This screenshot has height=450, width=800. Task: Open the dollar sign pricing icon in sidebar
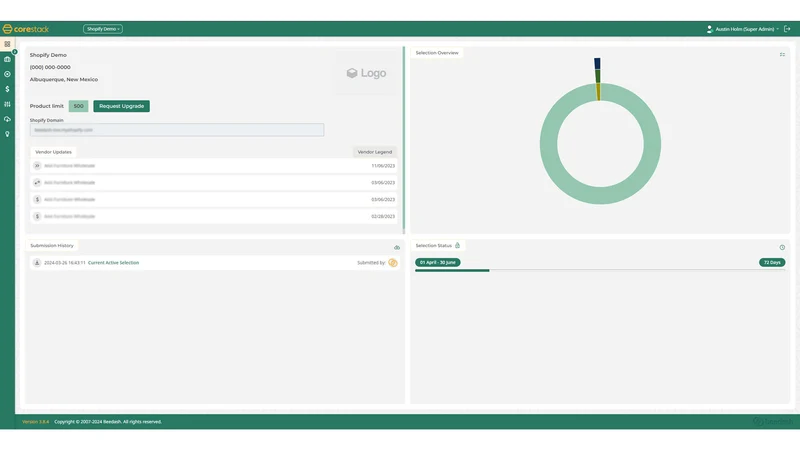pyautogui.click(x=7, y=89)
